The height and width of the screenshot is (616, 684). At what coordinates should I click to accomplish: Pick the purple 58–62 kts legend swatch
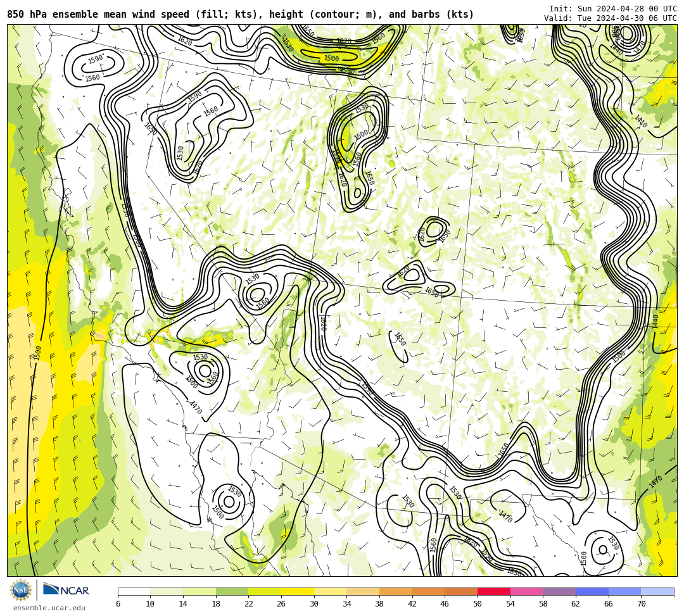559,591
